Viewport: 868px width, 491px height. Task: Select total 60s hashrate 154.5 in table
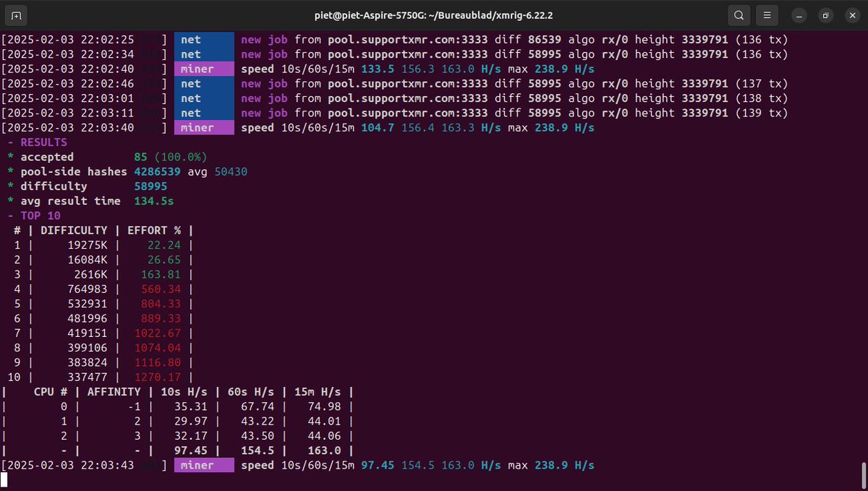click(x=258, y=451)
